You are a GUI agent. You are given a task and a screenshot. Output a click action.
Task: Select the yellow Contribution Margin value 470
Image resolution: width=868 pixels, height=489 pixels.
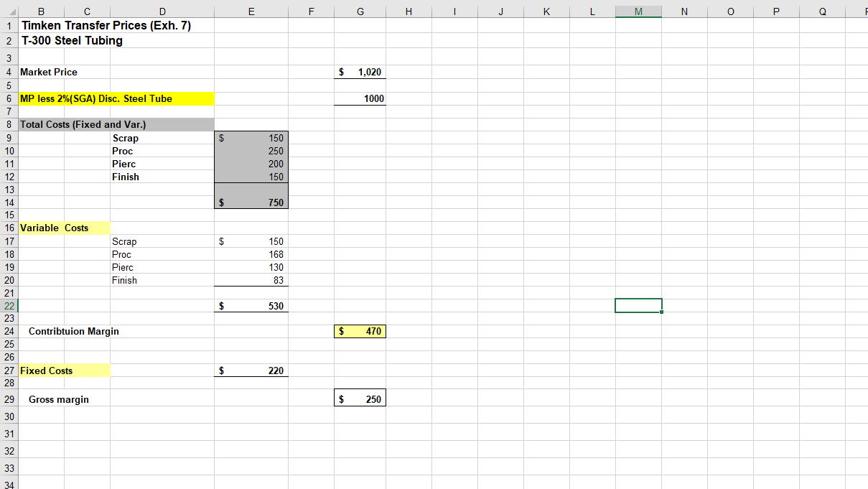[360, 331]
